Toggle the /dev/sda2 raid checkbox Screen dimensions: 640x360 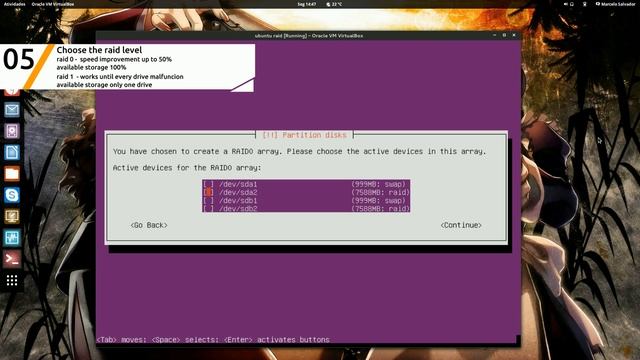[x=208, y=192]
